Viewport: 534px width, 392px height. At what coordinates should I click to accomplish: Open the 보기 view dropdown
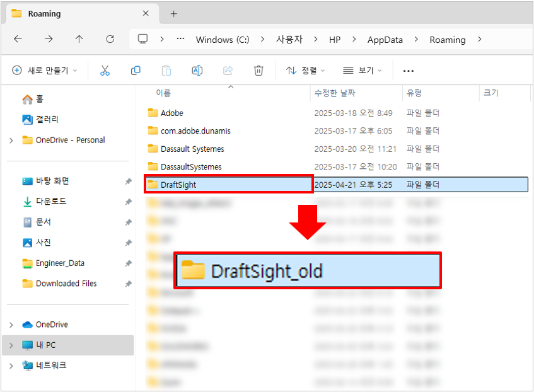[x=362, y=71]
